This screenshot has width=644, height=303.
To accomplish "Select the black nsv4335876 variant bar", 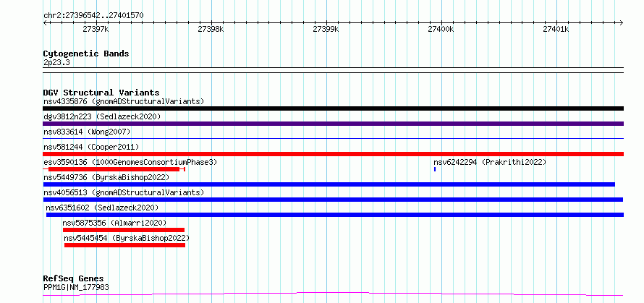I will coord(333,108).
